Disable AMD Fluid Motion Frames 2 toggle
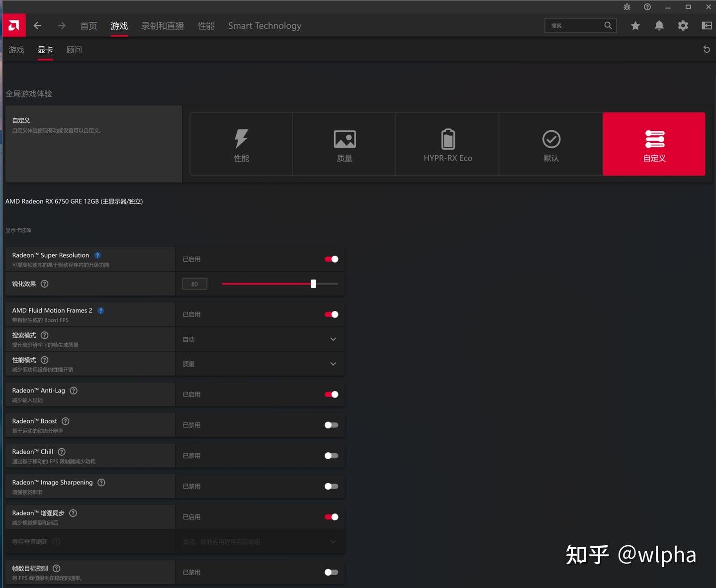This screenshot has width=716, height=588. point(331,314)
